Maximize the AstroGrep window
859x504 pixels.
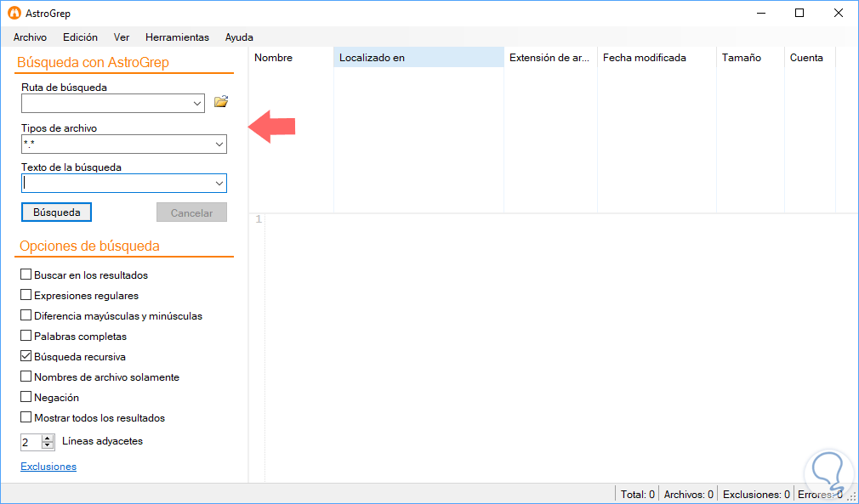click(x=799, y=13)
